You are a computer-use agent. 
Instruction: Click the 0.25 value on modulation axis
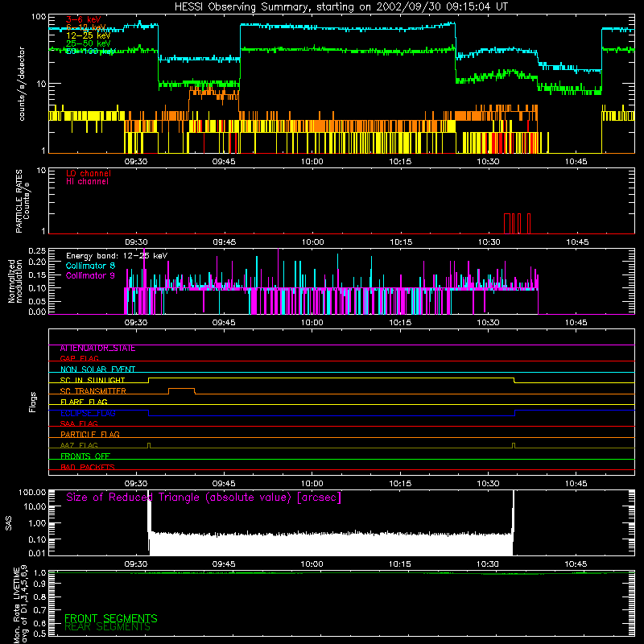coord(37,251)
